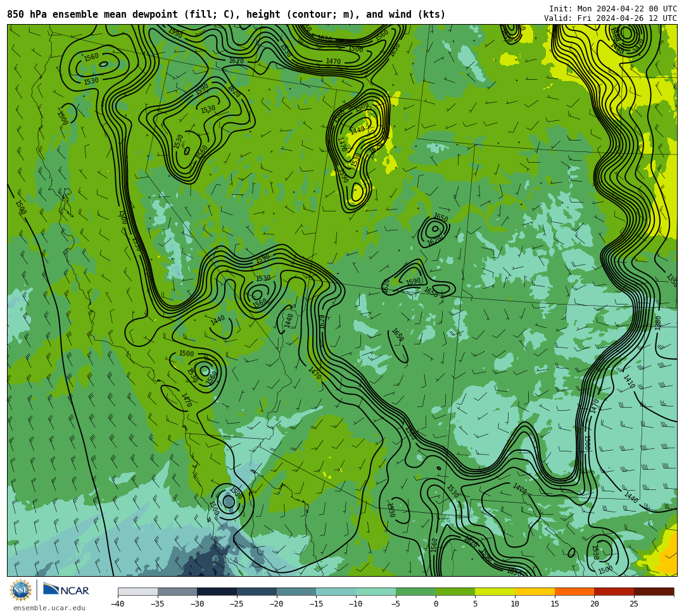Viewport: 684px width, 616px height.
Task: Click the 25 colorbar tick label
Action: click(634, 604)
